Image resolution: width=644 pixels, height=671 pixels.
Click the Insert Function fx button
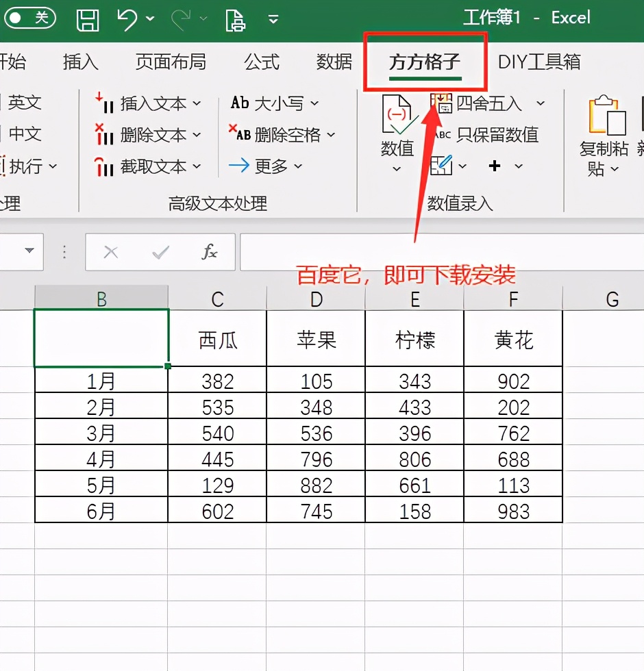click(x=209, y=251)
